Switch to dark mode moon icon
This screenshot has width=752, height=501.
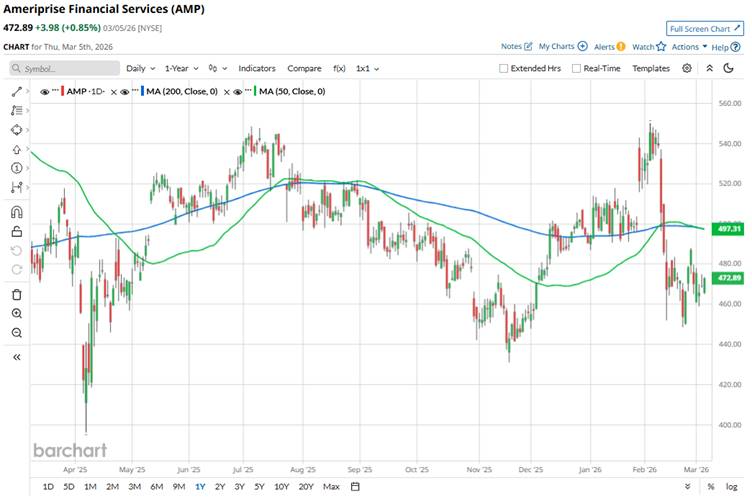point(710,68)
